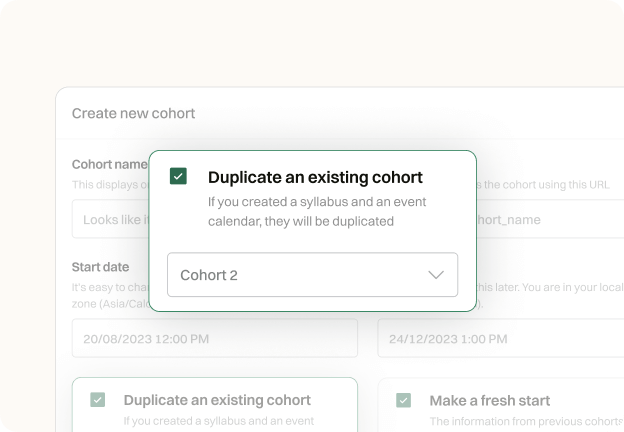This screenshot has height=432, width=624.
Task: Click the end date field 24/12/2023 1:00 PM
Action: point(501,339)
